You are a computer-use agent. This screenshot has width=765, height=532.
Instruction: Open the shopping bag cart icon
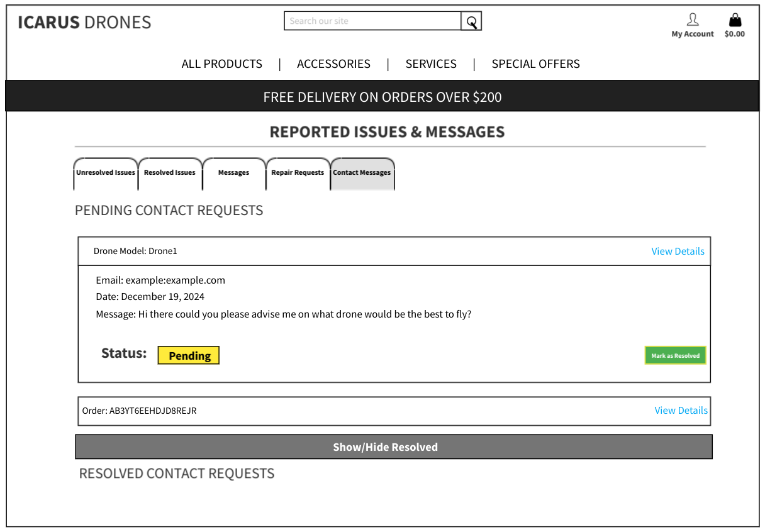coord(734,20)
